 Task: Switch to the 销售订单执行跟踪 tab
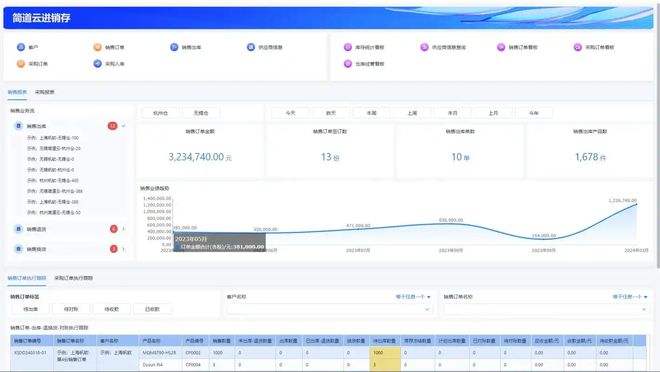click(27, 278)
